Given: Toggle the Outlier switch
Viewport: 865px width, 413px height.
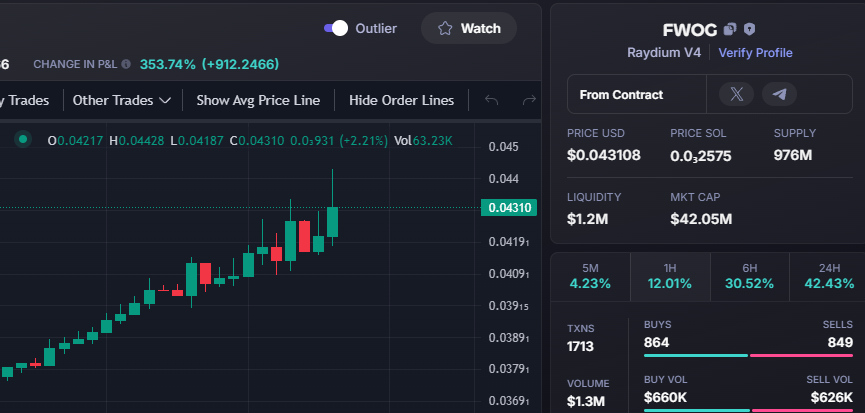Looking at the screenshot, I should pyautogui.click(x=336, y=28).
